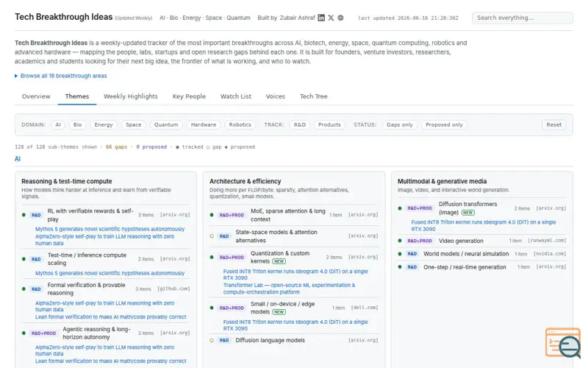Open Diffusion transformers (image) row
588x368 pixels.
(x=482, y=208)
